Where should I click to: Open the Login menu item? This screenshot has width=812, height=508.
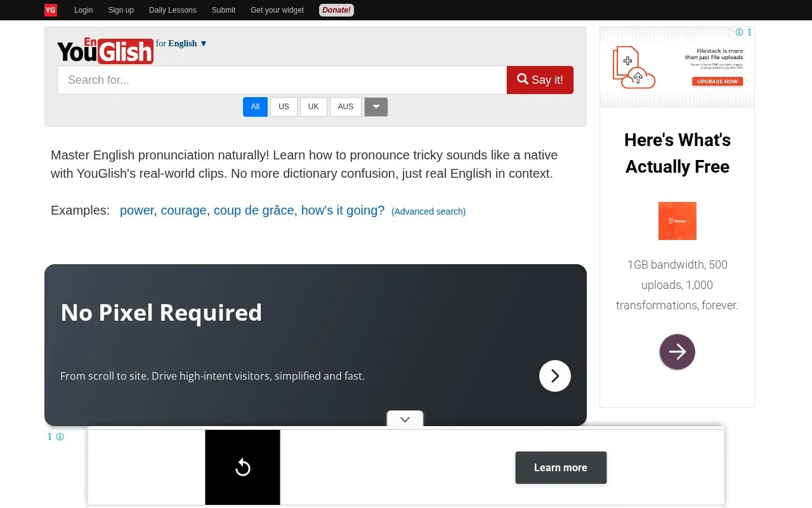(83, 10)
